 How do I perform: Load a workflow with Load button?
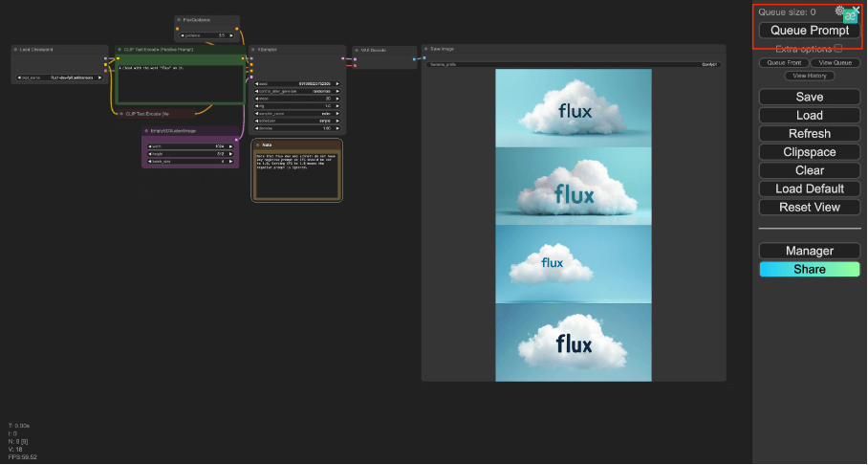click(810, 115)
